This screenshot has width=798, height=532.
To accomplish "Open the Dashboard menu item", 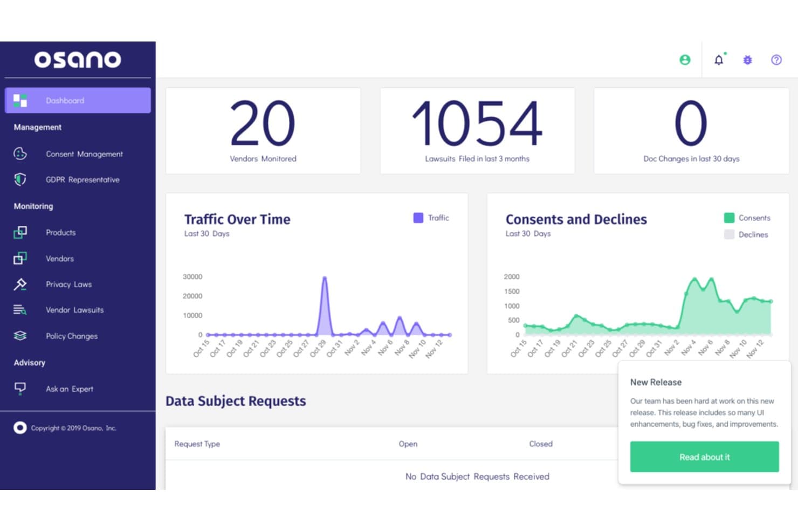I will click(x=78, y=100).
